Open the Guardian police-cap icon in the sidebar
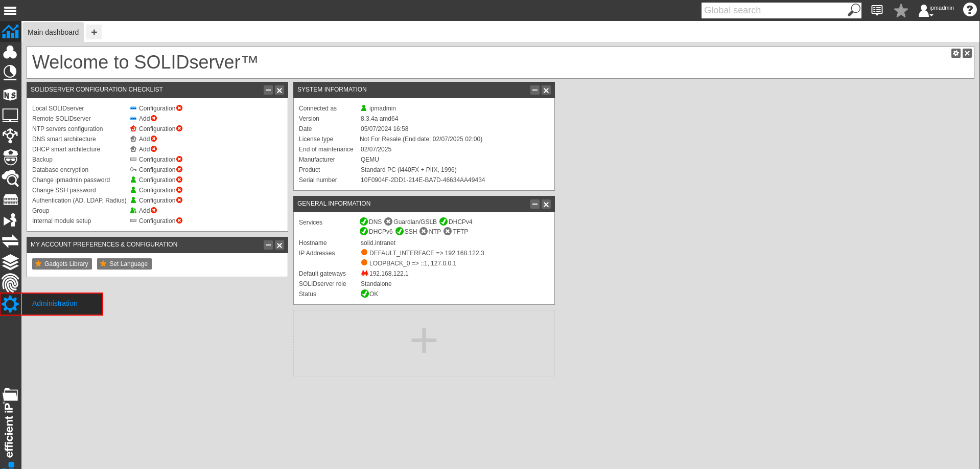The image size is (980, 469). point(10,157)
